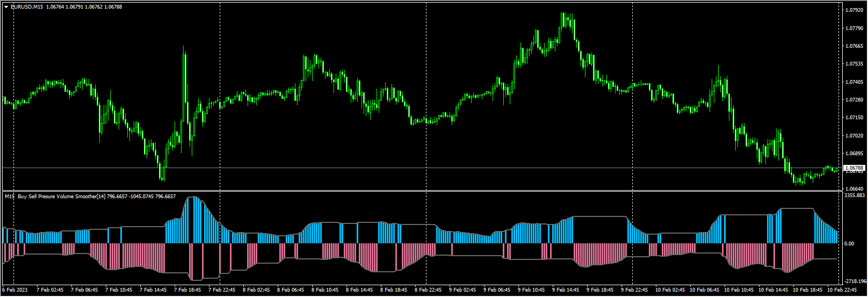Click the EURUSD,M15 chart title text
This screenshot has height=297, width=868.
click(27, 6)
